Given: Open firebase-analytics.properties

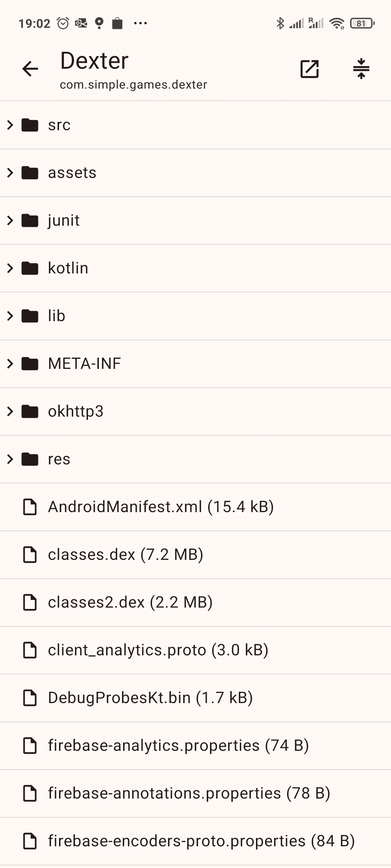Looking at the screenshot, I should 179,745.
